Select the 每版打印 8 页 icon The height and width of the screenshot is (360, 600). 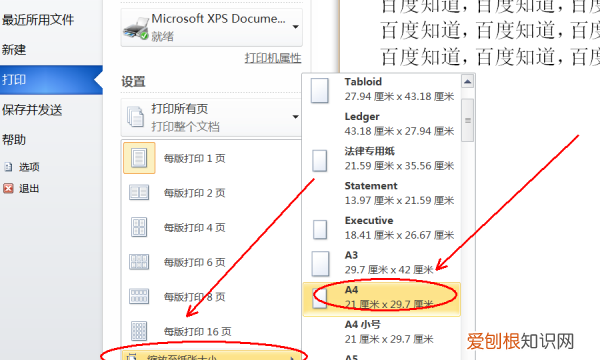(139, 296)
